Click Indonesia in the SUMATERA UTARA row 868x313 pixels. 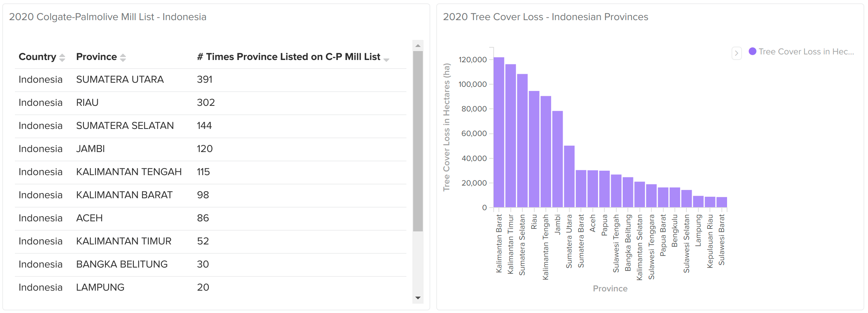[x=40, y=79]
